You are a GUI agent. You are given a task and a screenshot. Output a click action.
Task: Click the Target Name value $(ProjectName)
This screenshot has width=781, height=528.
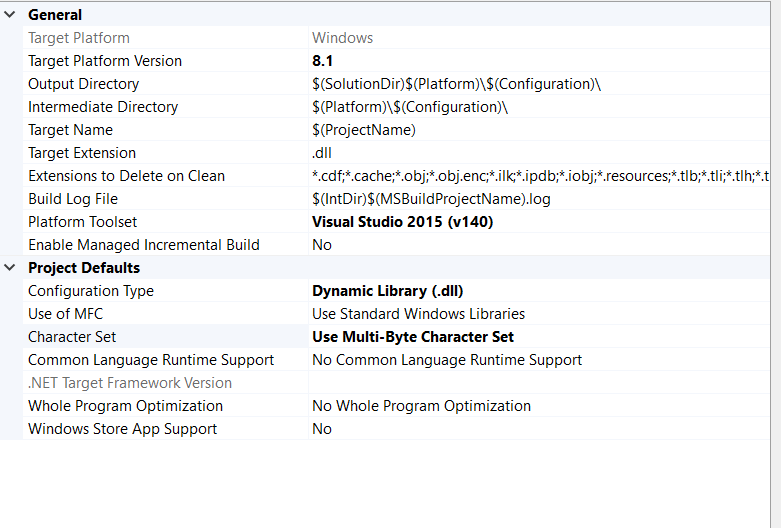pyautogui.click(x=364, y=130)
